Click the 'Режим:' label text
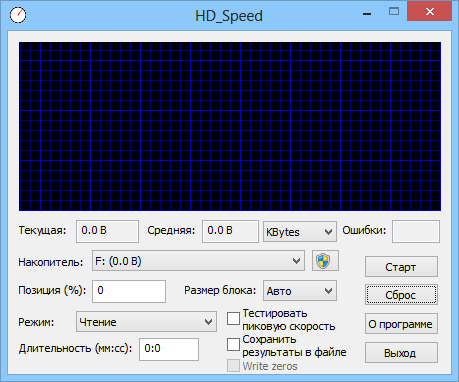Screen dimensions: 459x382 36,322
